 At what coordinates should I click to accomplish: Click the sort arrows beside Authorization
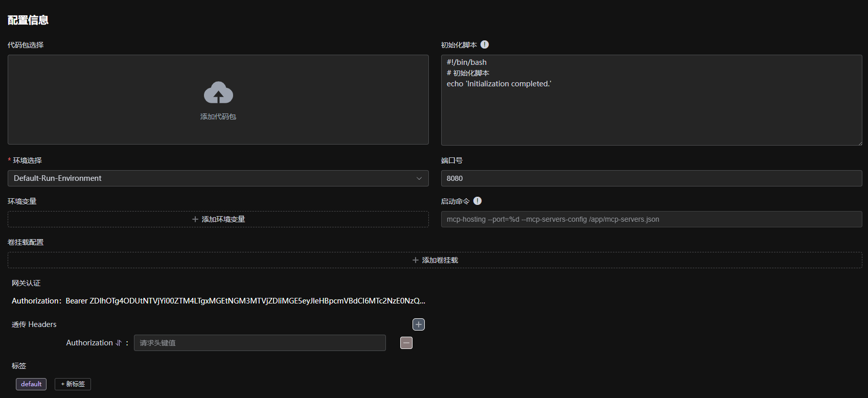pyautogui.click(x=119, y=343)
